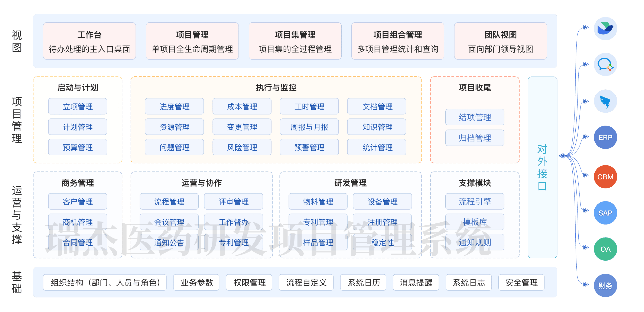Click the DingTalk wing icon
The width and height of the screenshot is (644, 312).
click(605, 101)
